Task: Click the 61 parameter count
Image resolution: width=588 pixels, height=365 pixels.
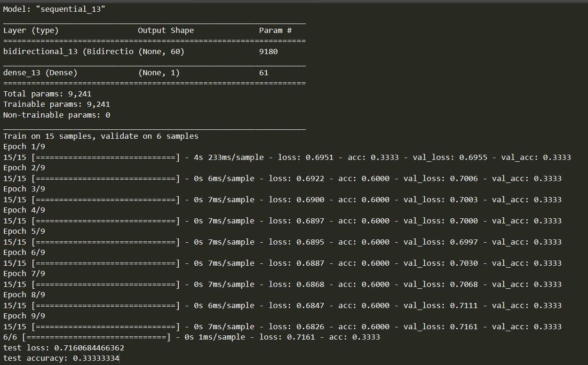Action: coord(264,73)
